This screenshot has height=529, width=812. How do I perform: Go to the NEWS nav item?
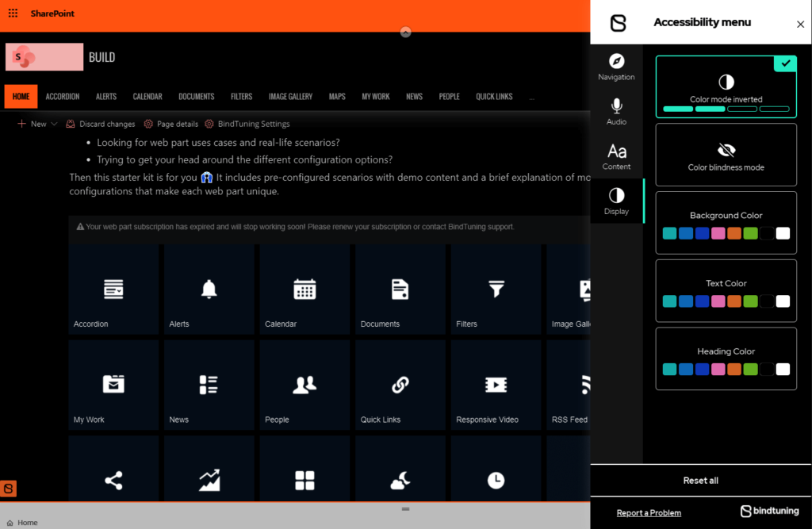pyautogui.click(x=414, y=97)
